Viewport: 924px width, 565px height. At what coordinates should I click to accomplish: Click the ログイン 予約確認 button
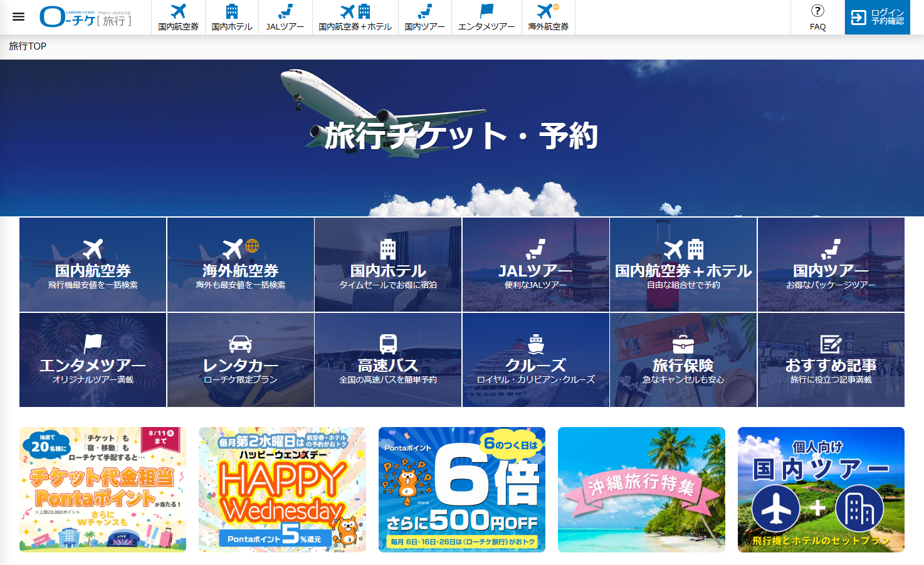(x=878, y=17)
